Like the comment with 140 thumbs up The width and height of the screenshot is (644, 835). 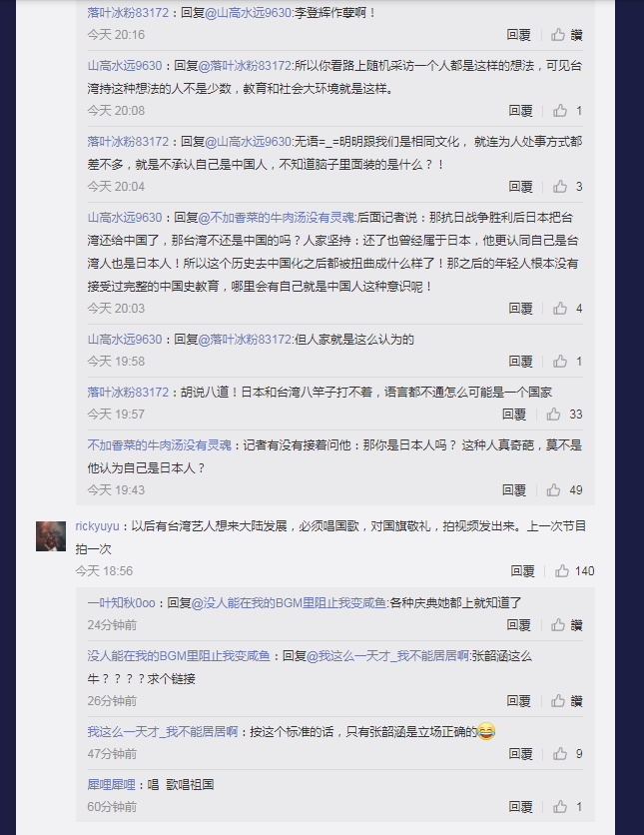pos(562,571)
